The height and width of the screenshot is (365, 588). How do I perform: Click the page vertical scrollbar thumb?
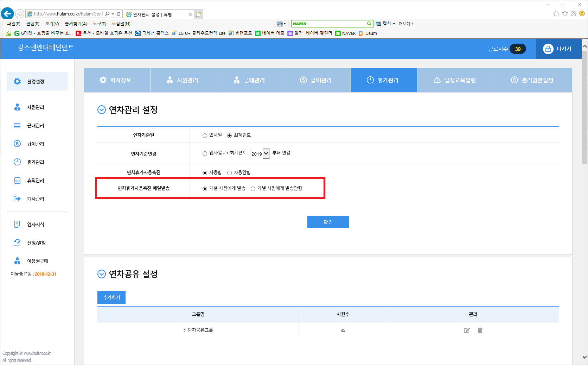(584, 106)
